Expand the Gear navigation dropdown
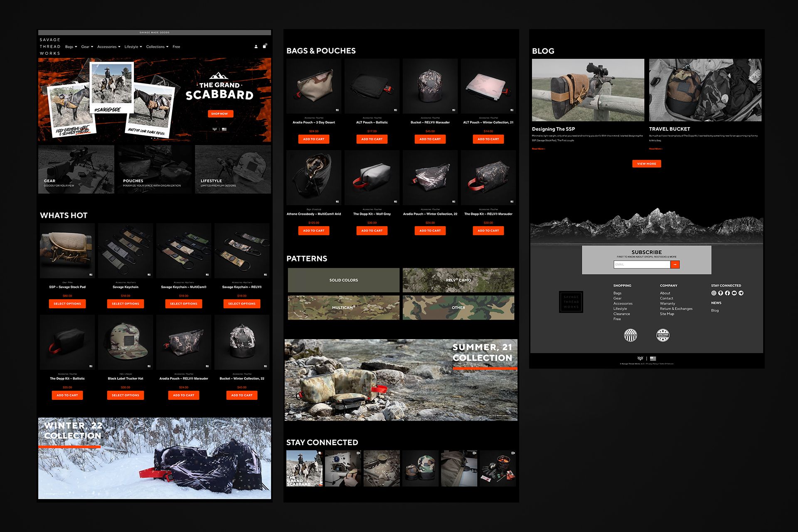 tap(87, 47)
